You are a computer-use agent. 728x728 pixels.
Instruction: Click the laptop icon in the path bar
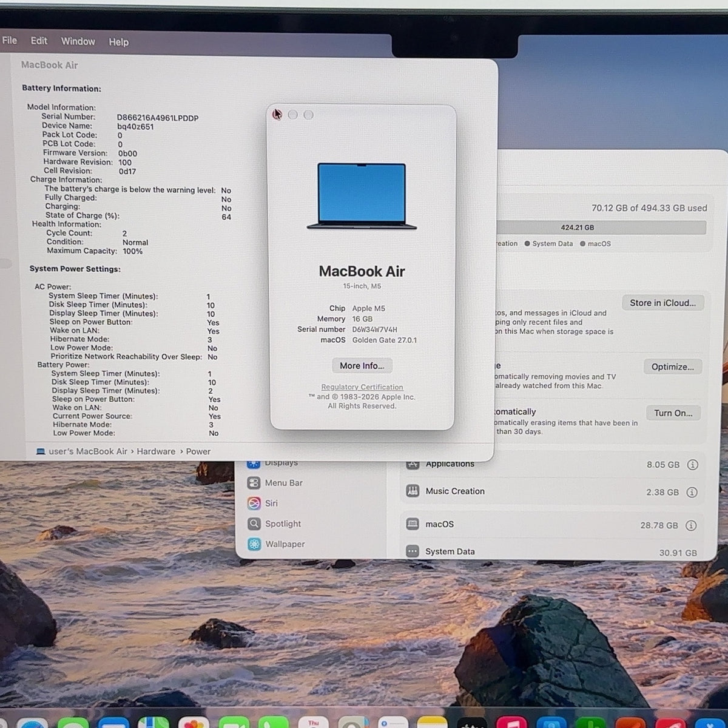(41, 451)
